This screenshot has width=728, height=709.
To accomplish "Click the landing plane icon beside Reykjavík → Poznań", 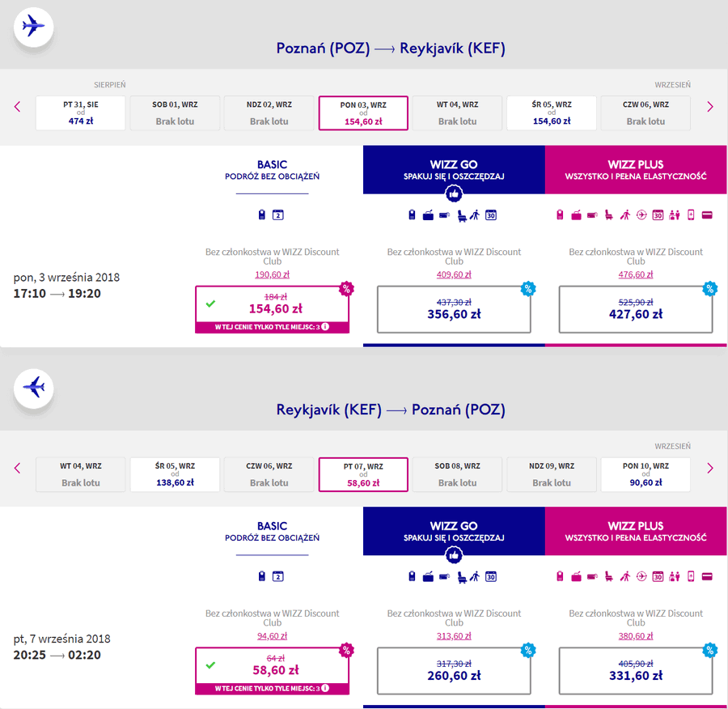I will click(33, 388).
